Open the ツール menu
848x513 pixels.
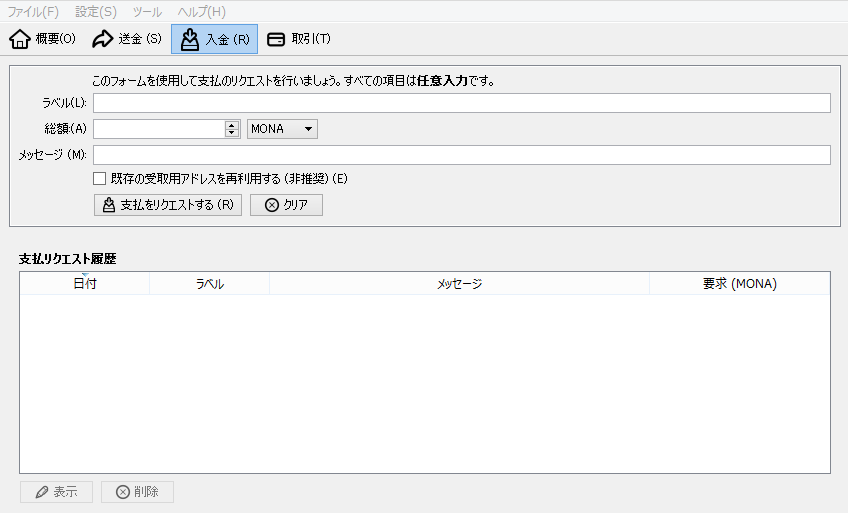(147, 11)
